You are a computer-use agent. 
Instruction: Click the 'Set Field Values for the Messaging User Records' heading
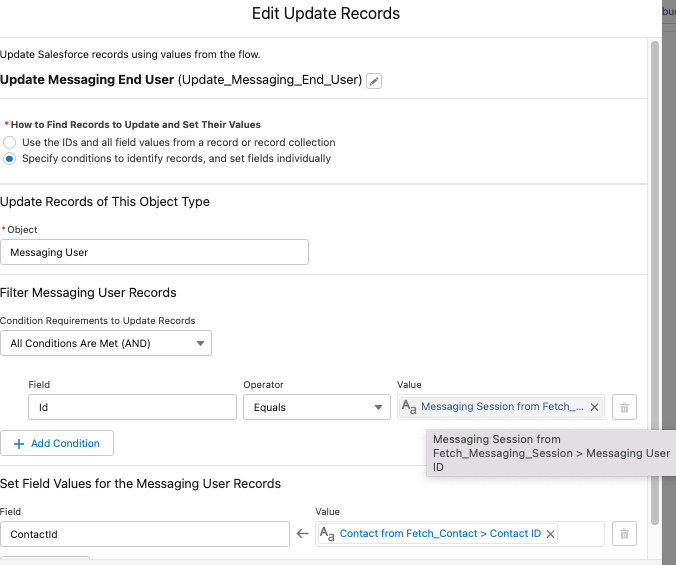(x=140, y=484)
